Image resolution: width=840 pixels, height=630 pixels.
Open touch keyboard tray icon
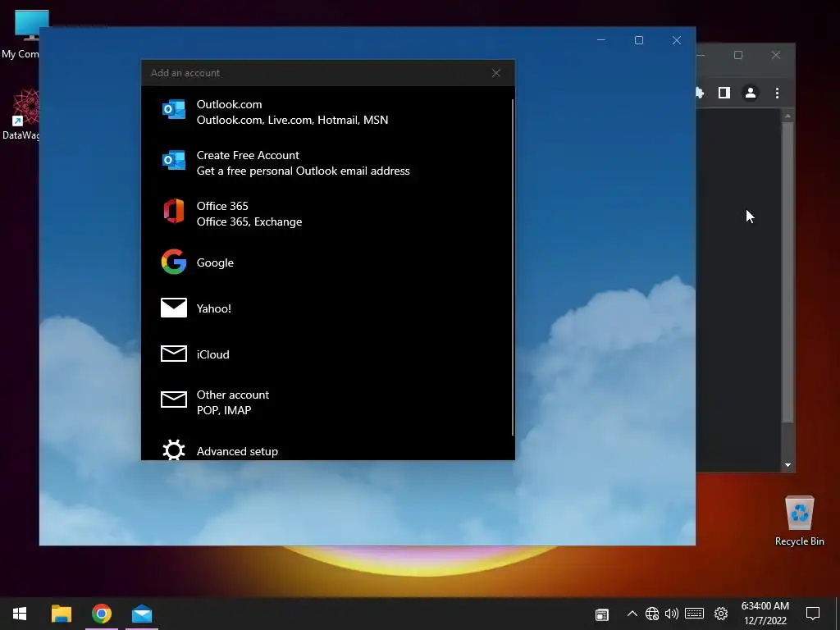tap(694, 614)
